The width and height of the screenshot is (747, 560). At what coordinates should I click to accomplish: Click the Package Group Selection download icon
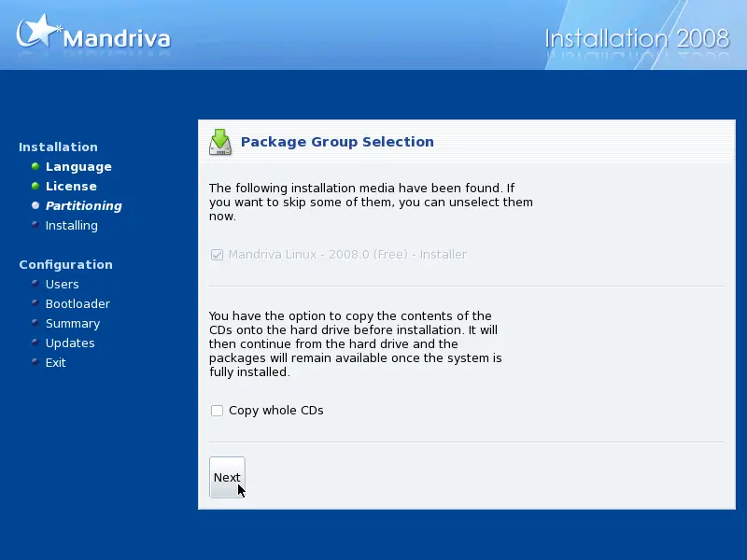[220, 142]
